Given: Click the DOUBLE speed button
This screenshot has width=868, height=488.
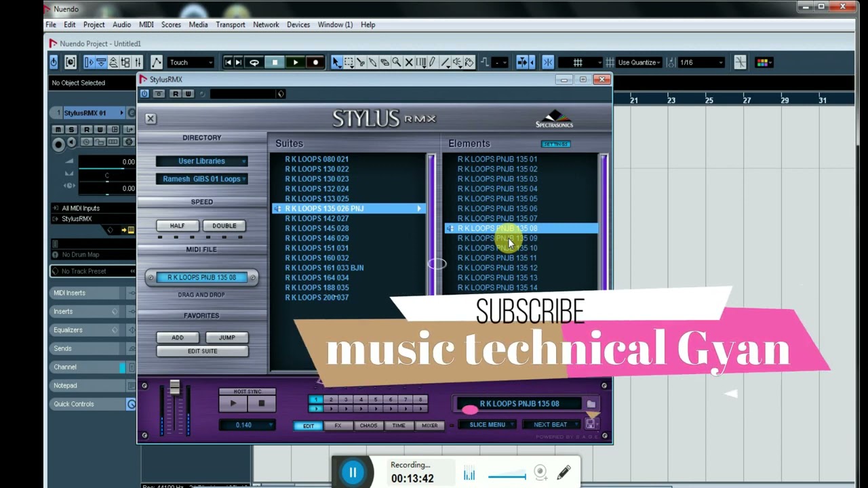Looking at the screenshot, I should (224, 226).
